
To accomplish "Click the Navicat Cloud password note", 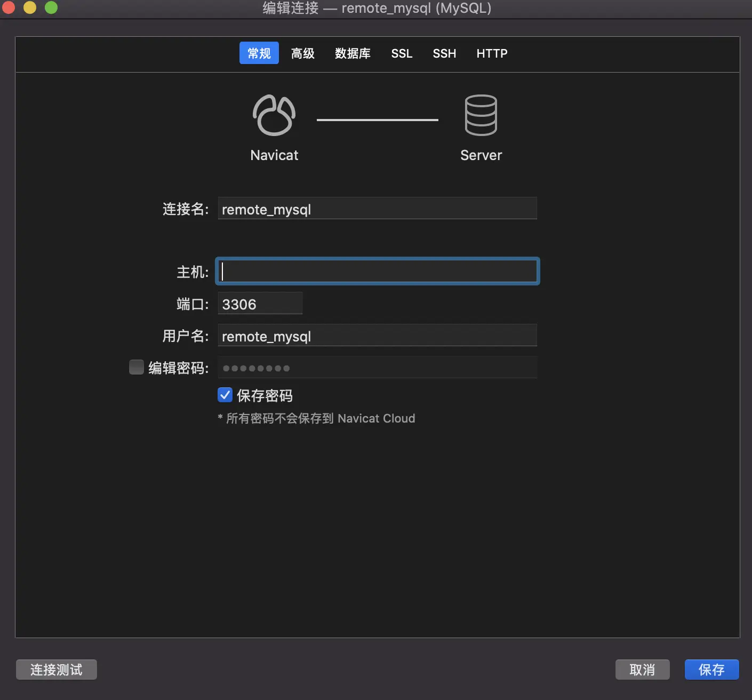I will click(x=316, y=418).
